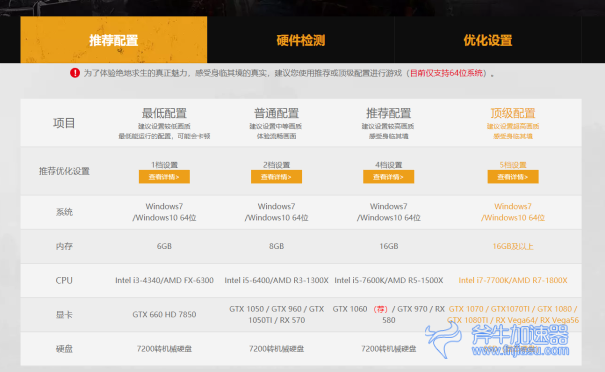Click 查看详情 under 2档设置
Image resolution: width=605 pixels, height=372 pixels.
tap(276, 177)
